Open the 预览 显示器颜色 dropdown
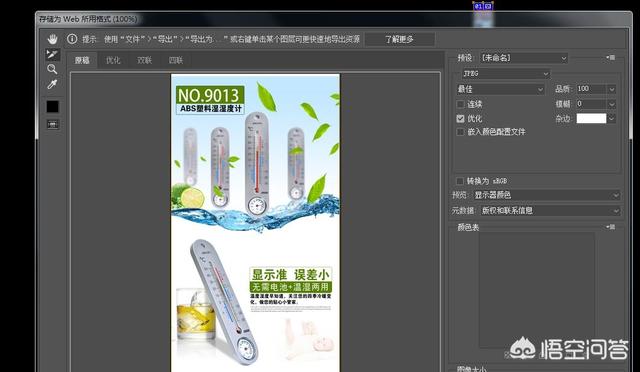Image resolution: width=640 pixels, height=372 pixels. tap(546, 195)
